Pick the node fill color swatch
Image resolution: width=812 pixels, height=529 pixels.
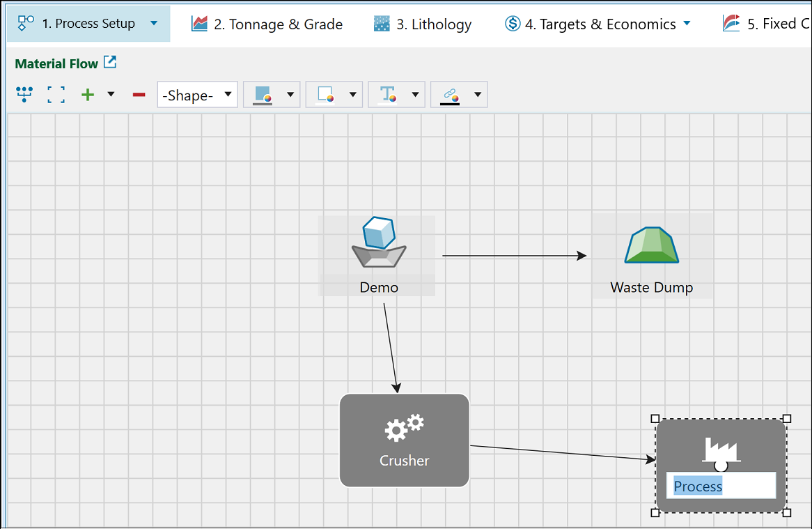click(263, 95)
